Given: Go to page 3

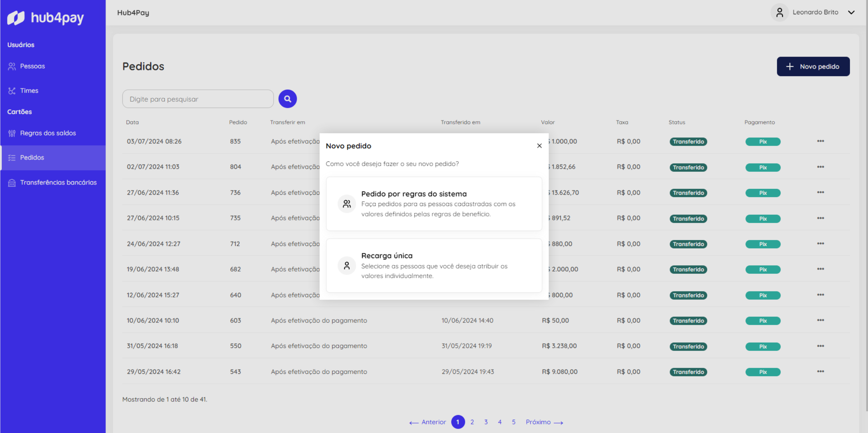Looking at the screenshot, I should click(486, 422).
